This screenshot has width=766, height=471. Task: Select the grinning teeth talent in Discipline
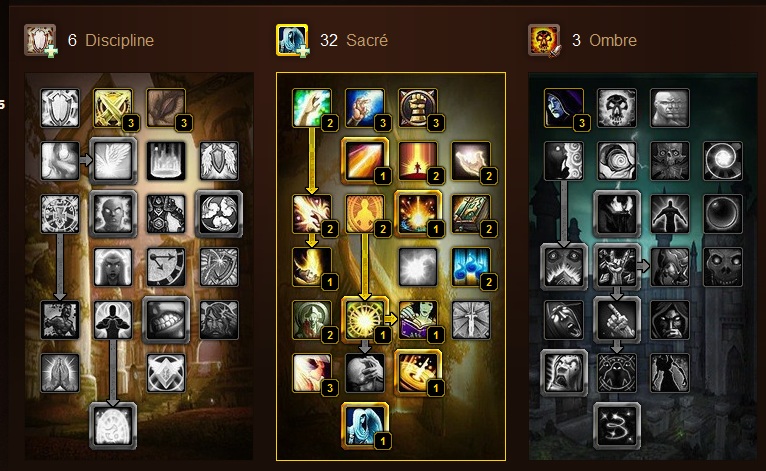coord(166,320)
